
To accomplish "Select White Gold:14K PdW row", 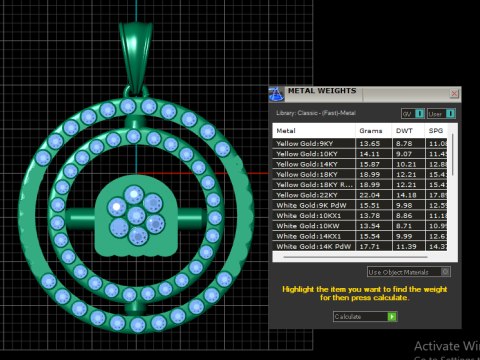I will pyautogui.click(x=360, y=247).
